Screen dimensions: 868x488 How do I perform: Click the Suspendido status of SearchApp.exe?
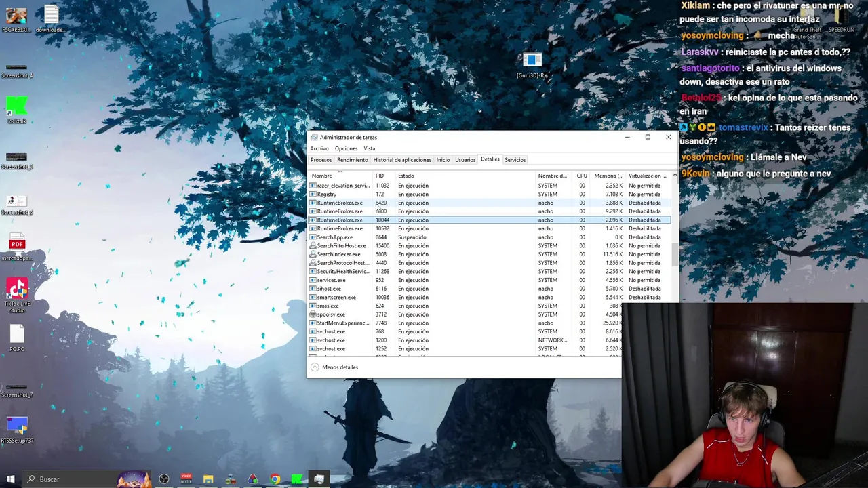point(412,237)
